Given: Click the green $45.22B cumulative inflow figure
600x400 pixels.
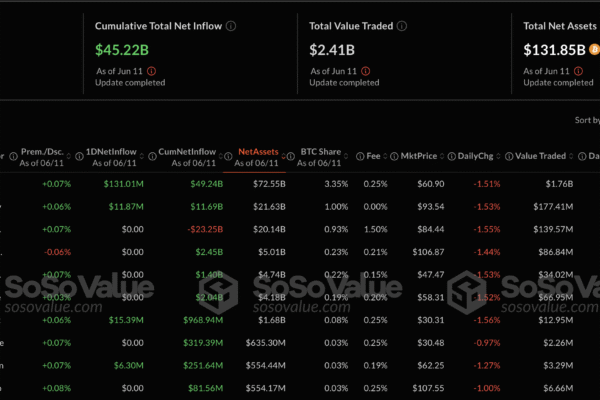Looking at the screenshot, I should coord(124,48).
